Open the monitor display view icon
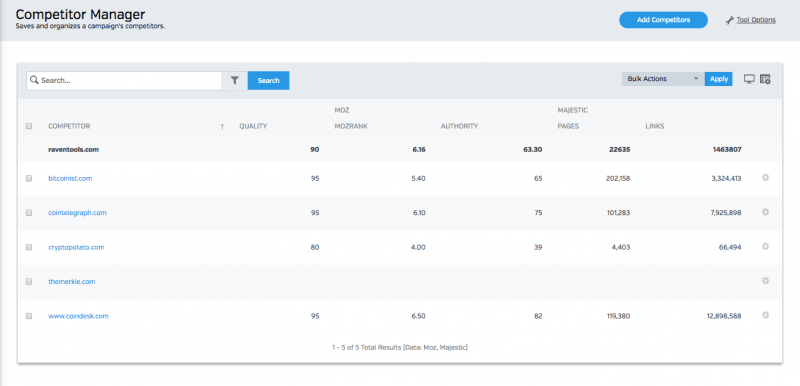 (x=749, y=79)
